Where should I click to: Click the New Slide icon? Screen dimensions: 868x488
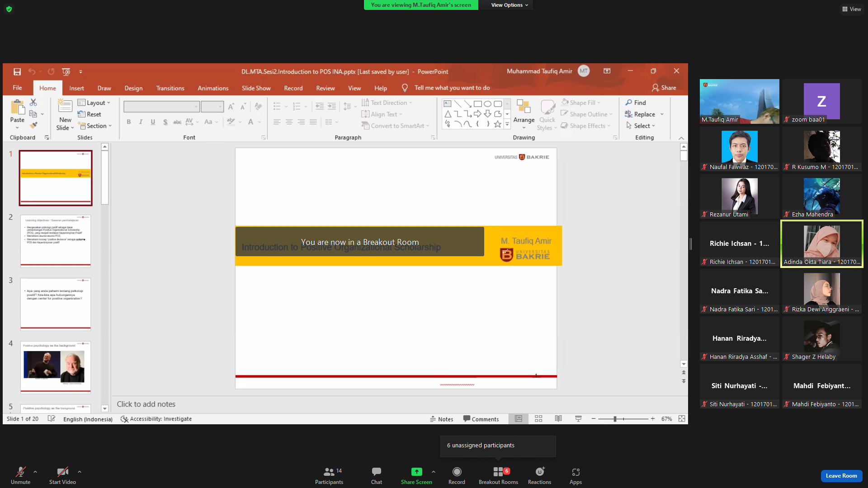point(65,107)
